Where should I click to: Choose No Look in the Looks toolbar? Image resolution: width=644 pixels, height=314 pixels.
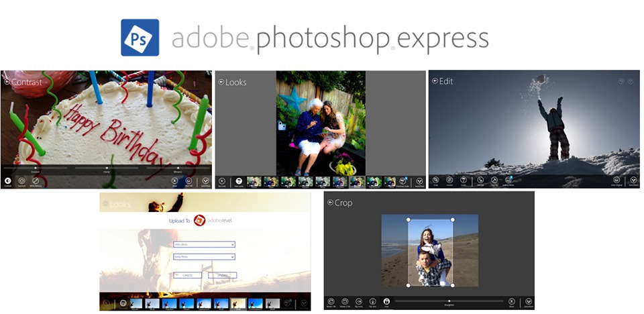(x=222, y=181)
